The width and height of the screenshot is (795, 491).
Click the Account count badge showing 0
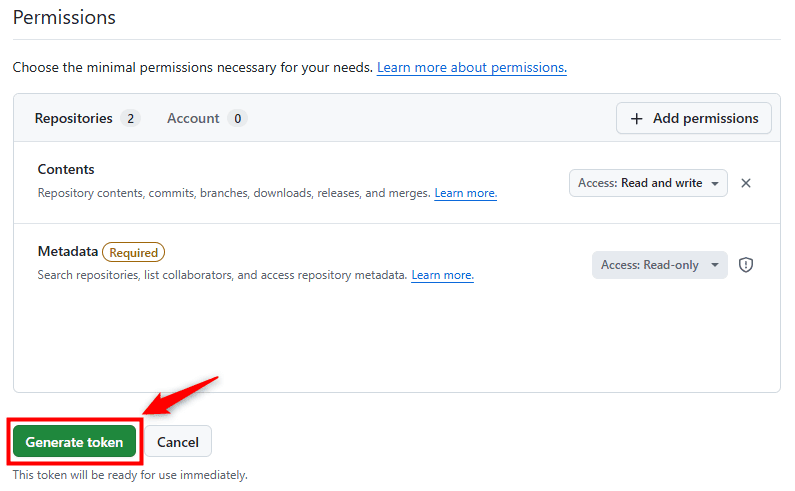[x=237, y=119]
